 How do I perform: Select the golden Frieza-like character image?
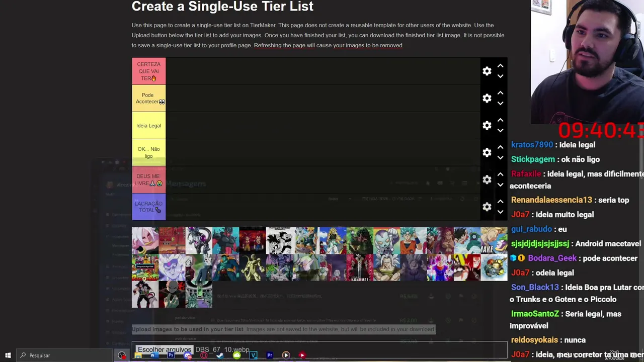coord(252,267)
